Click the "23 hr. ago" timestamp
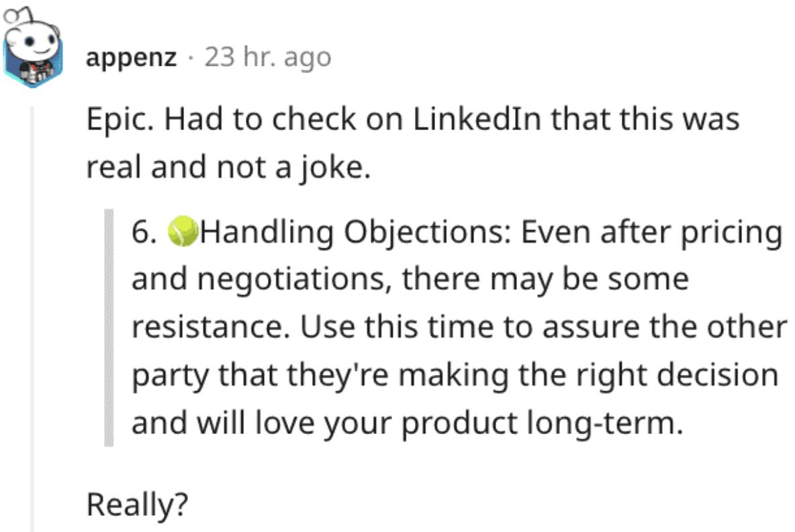Image resolution: width=795 pixels, height=532 pixels. point(268,58)
